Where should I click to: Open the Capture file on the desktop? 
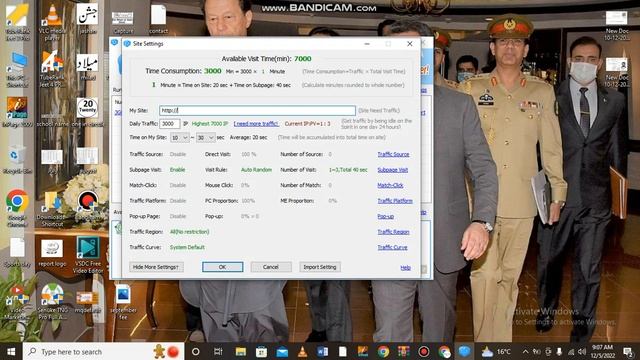click(123, 22)
